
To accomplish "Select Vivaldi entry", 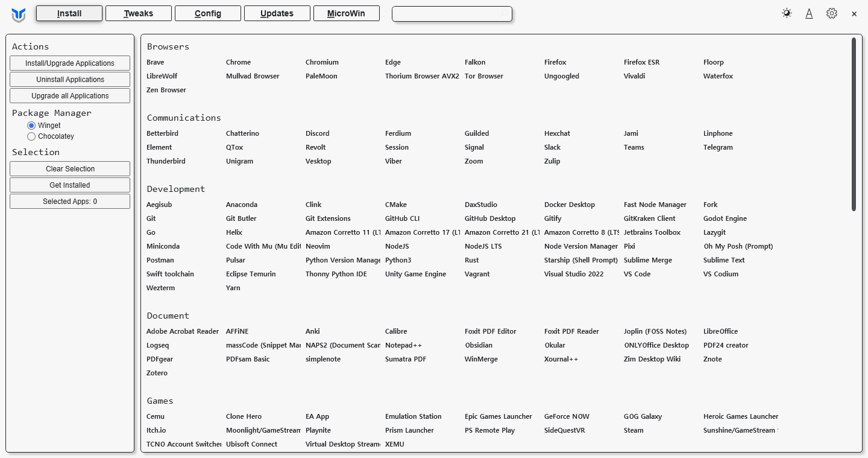I will (634, 76).
